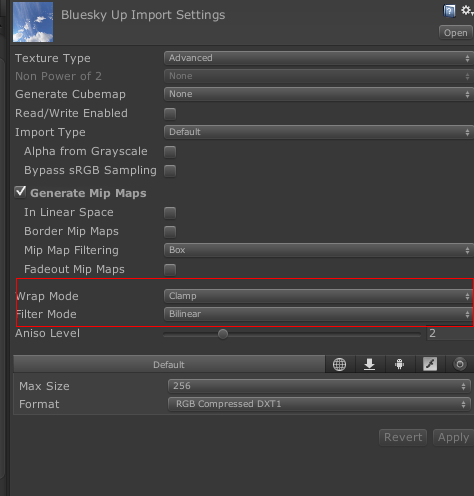Enable Bypass sRGB Sampling
474x496 pixels.
[170, 171]
